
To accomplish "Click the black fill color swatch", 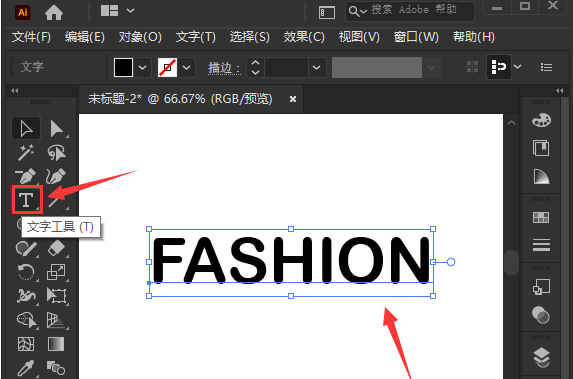I will 124,68.
